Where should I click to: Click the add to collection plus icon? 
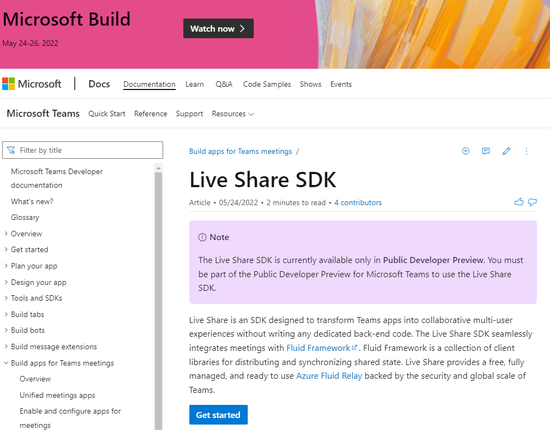(465, 151)
